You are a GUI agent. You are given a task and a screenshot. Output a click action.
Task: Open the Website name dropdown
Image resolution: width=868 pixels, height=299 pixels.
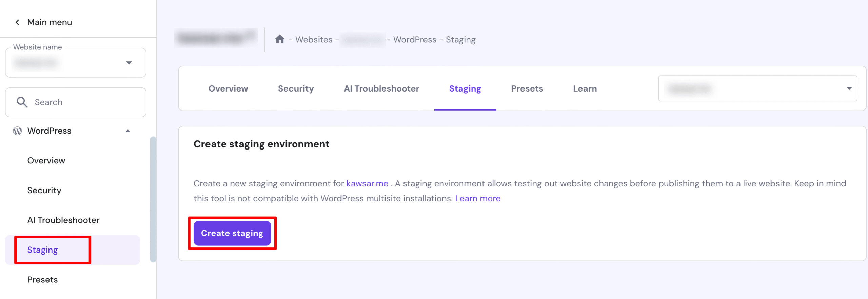pyautogui.click(x=129, y=63)
